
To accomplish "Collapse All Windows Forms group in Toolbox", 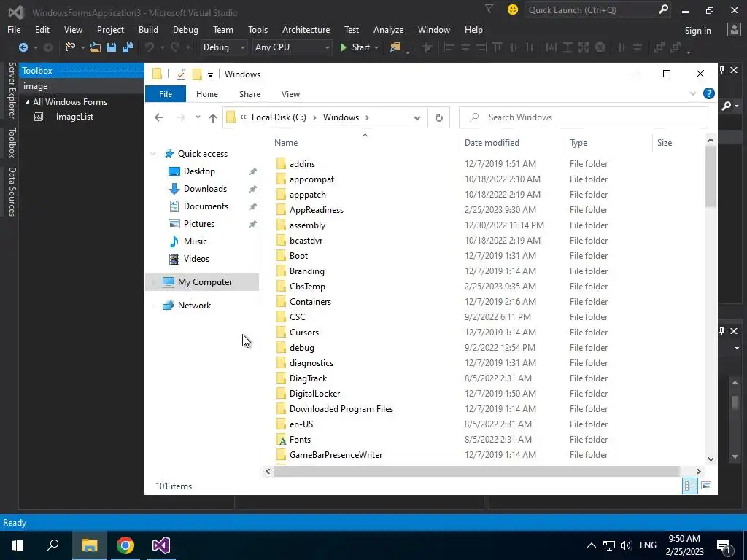I will (27, 102).
